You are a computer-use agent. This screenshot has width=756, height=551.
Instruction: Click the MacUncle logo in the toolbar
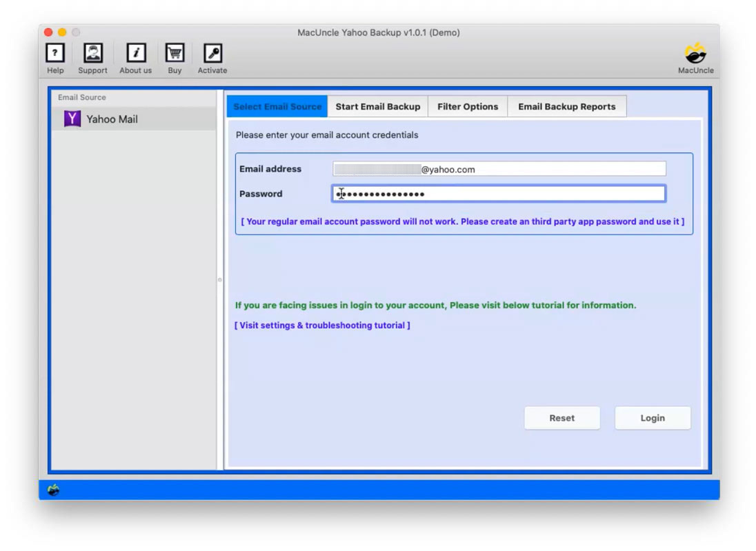pyautogui.click(x=695, y=52)
